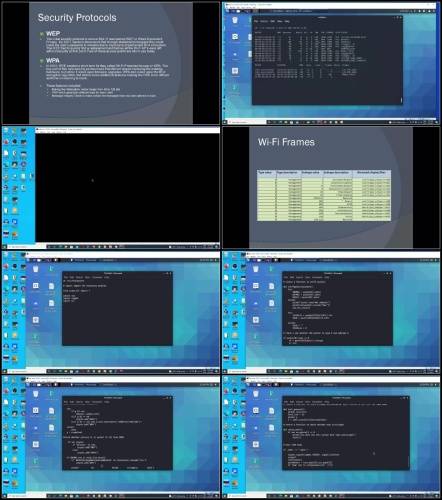This screenshot has height=500, width=442.
Task: Open the Trash icon on the top-right thumbnail's desktop
Action: coord(235,21)
